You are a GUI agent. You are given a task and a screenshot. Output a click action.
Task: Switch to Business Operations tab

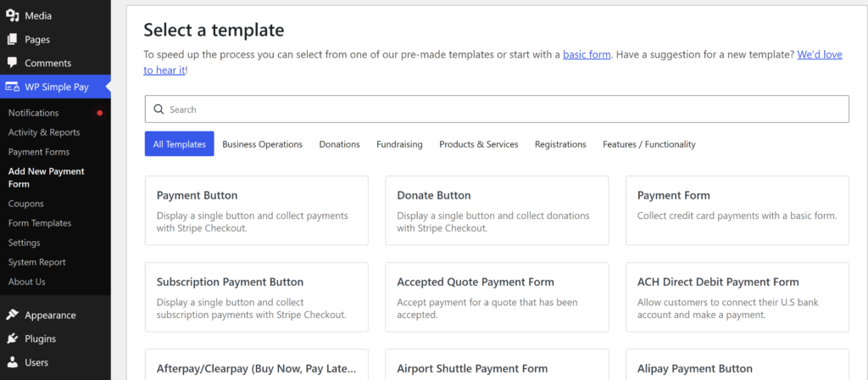(x=263, y=144)
